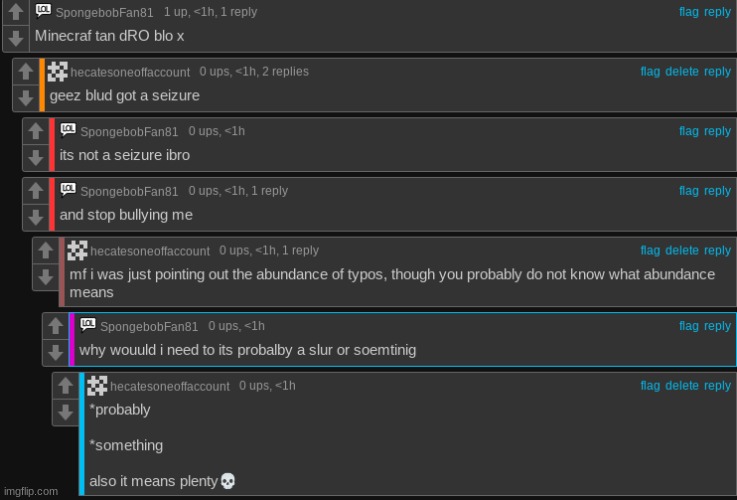This screenshot has height=500, width=737.
Task: Delete the last "*probably *something" comment
Action: pyautogui.click(x=682, y=386)
